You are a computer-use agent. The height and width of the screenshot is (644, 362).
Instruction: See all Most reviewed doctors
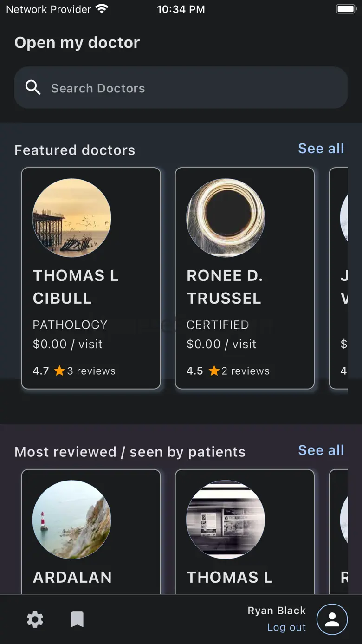click(x=321, y=450)
